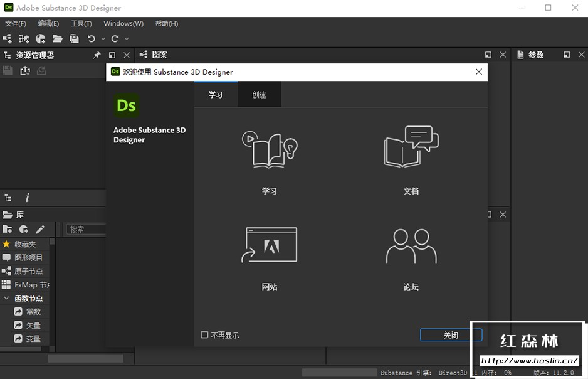This screenshot has height=379, width=588.
Task: Open the undo history dropdown arrow
Action: tap(103, 39)
